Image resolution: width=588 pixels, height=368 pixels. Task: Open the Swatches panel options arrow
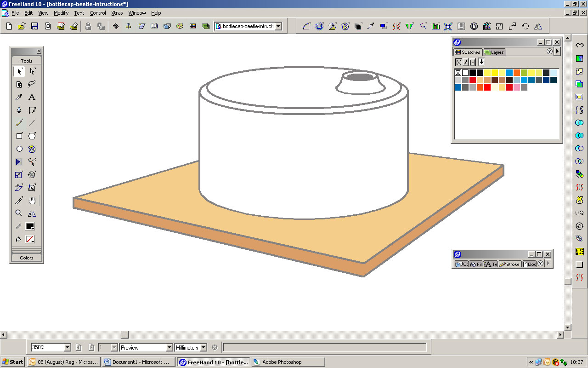click(557, 52)
